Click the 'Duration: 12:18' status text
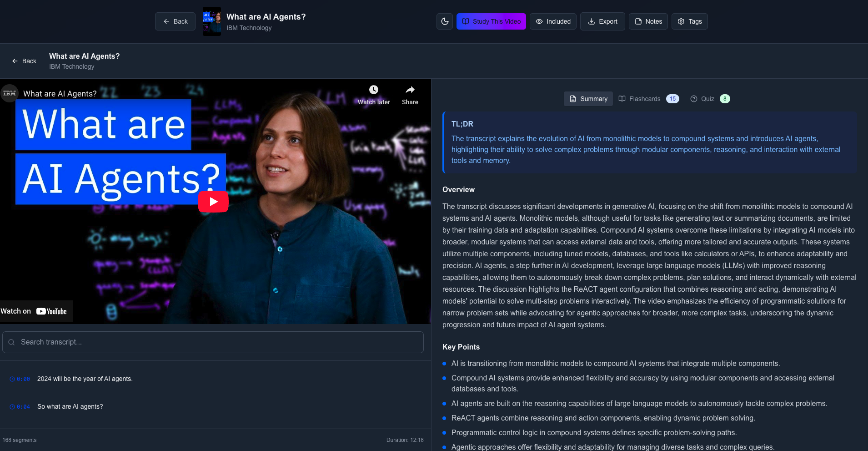Screen dimensions: 868x451 click(x=405, y=440)
